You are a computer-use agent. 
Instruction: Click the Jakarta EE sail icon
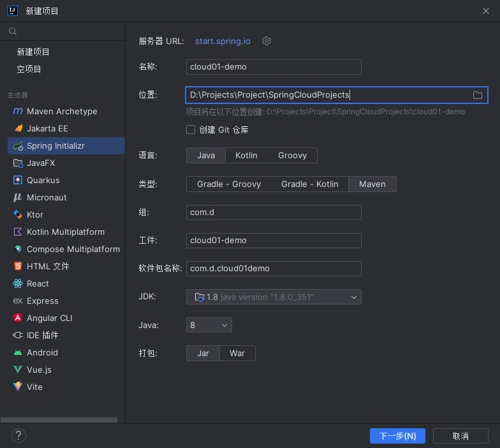(x=18, y=128)
